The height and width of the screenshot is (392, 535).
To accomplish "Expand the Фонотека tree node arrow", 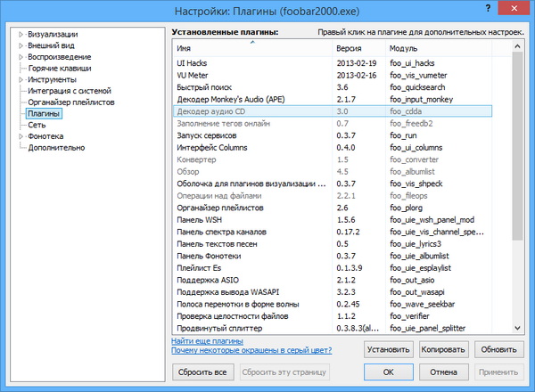I will [21, 136].
